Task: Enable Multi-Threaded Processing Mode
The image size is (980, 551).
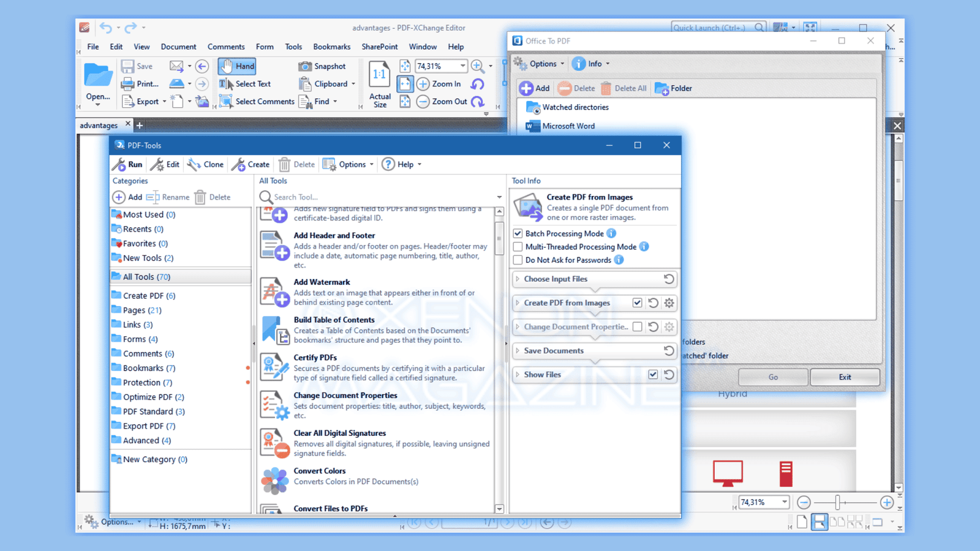Action: [518, 247]
